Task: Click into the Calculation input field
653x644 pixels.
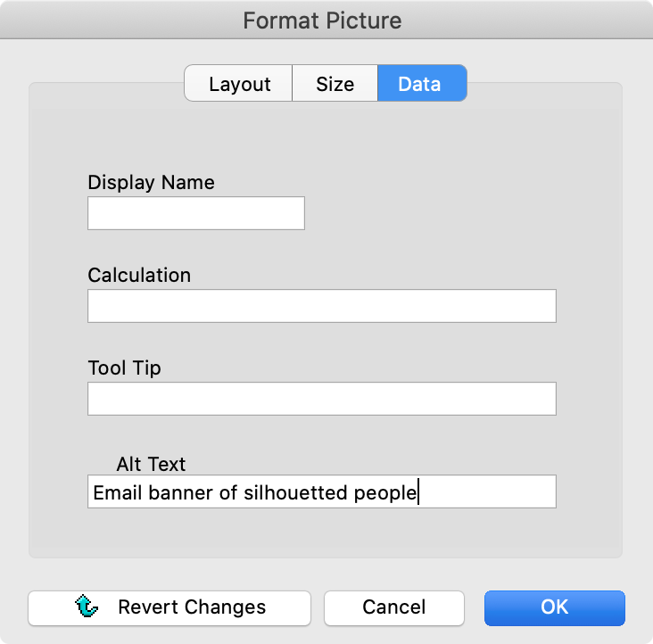Action: coord(321,306)
